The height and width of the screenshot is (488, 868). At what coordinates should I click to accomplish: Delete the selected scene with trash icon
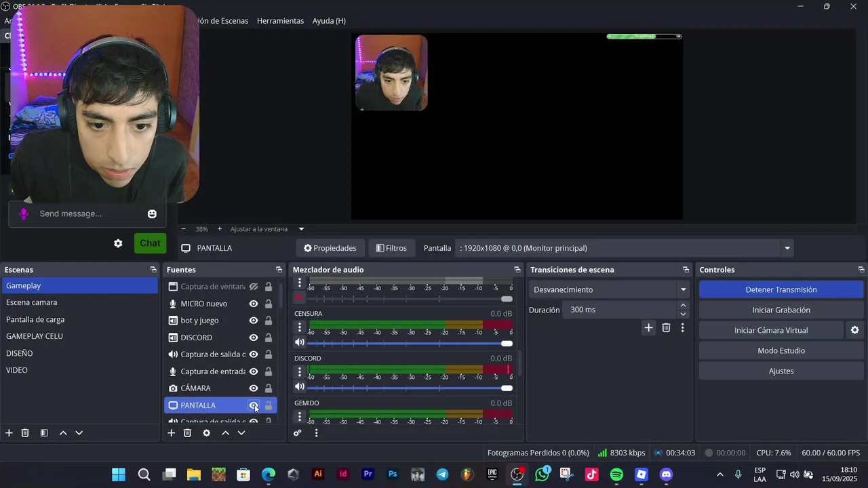[25, 433]
